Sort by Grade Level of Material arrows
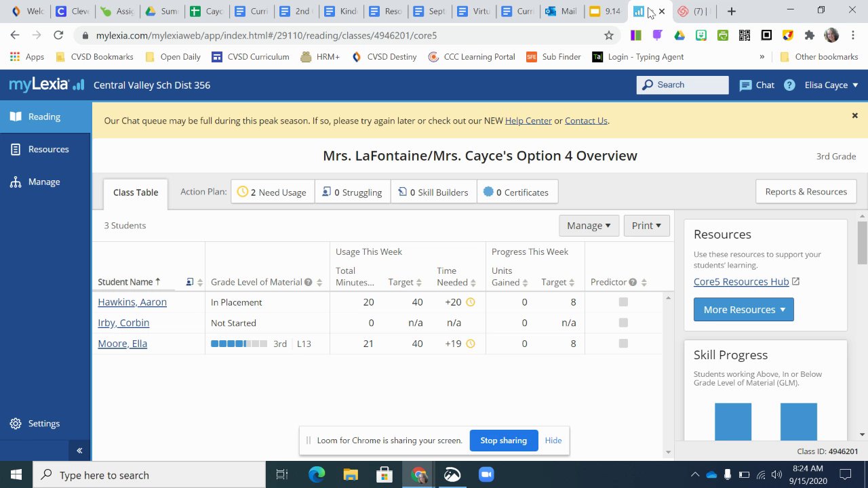 pos(319,282)
